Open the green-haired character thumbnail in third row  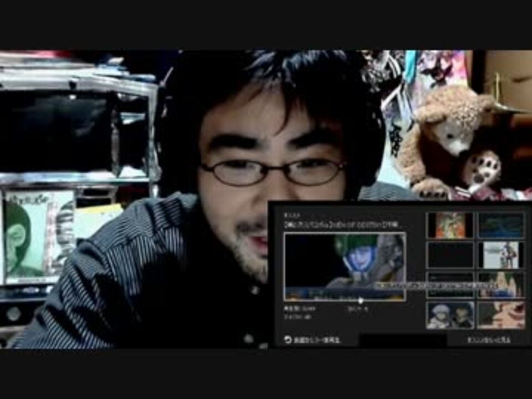pyautogui.click(x=501, y=285)
